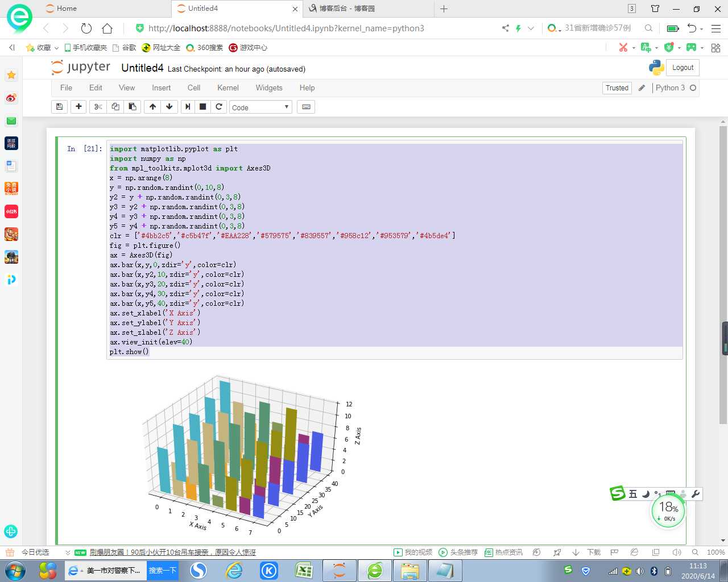Go to browser home page

click(107, 28)
